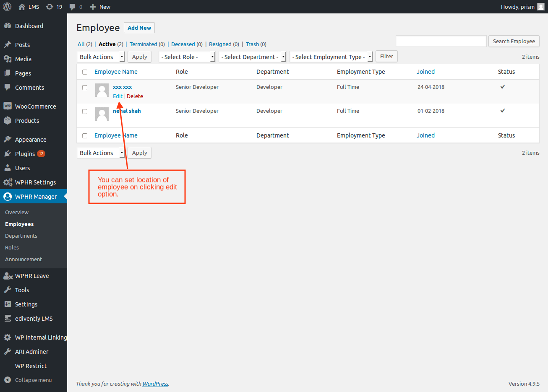Click the updates icon showing 19
The height and width of the screenshot is (392, 548).
pyautogui.click(x=50, y=7)
